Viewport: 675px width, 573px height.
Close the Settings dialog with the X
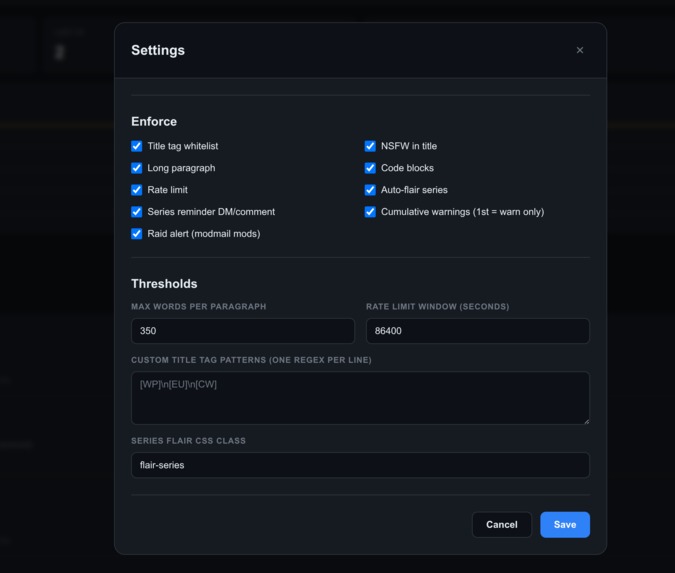580,50
